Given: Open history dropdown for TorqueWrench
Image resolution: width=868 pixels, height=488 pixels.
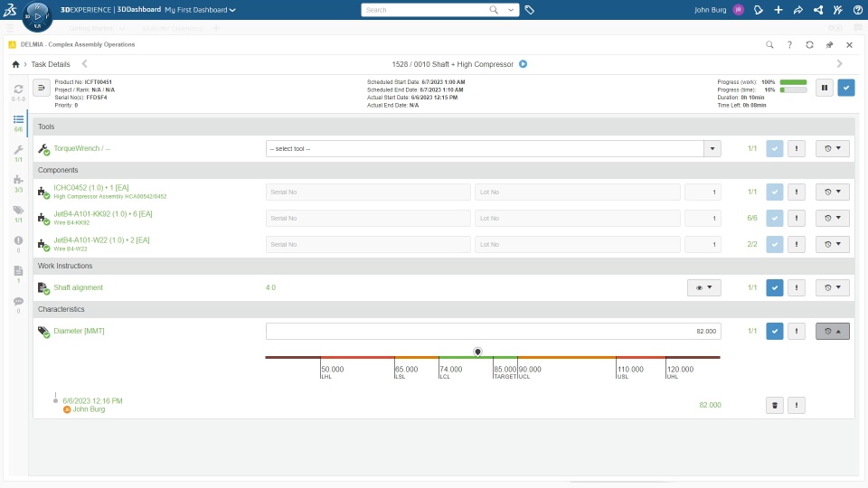Looking at the screenshot, I should 833,148.
